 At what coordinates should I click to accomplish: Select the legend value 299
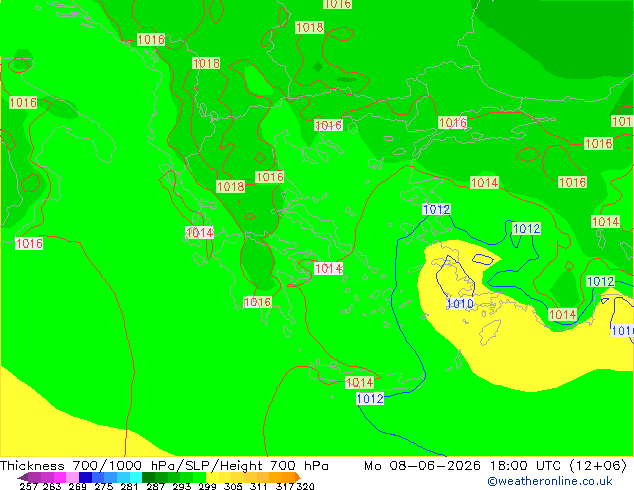tap(207, 486)
